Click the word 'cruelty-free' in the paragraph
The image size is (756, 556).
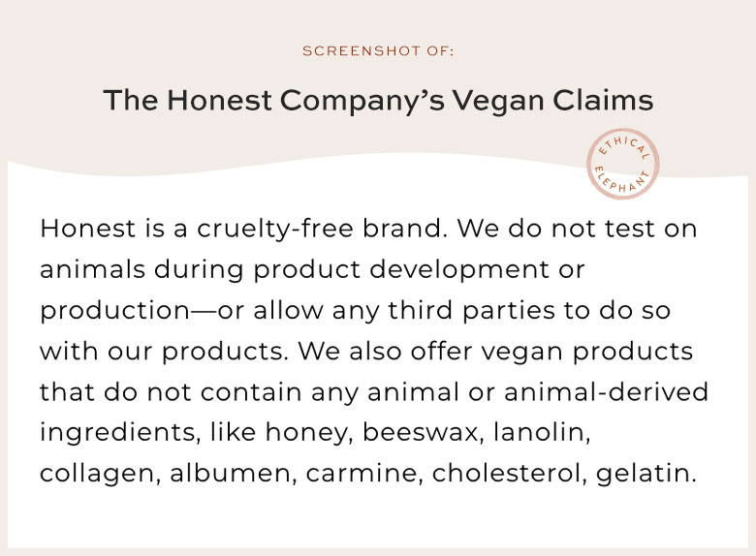(275, 230)
